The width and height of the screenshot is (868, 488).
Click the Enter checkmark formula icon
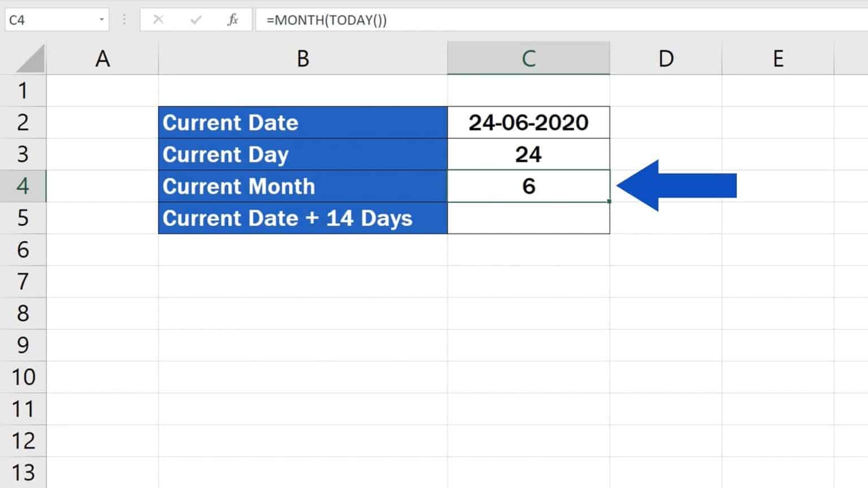pyautogui.click(x=196, y=20)
